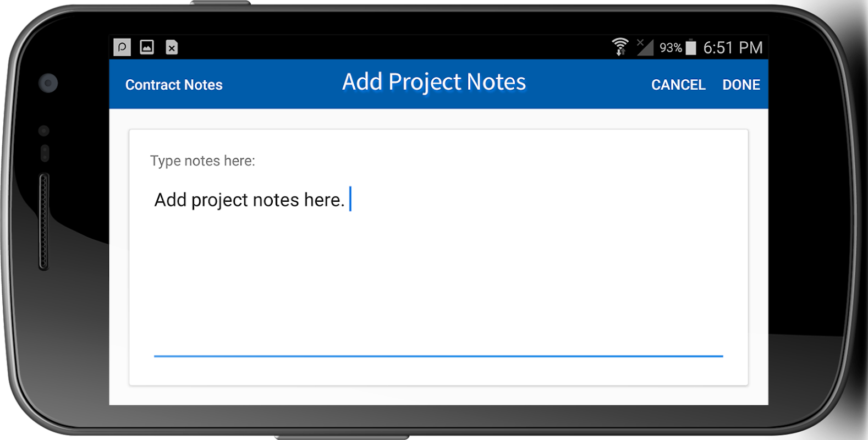868x440 pixels.
Task: Tap the picture notification icon
Action: 147,47
